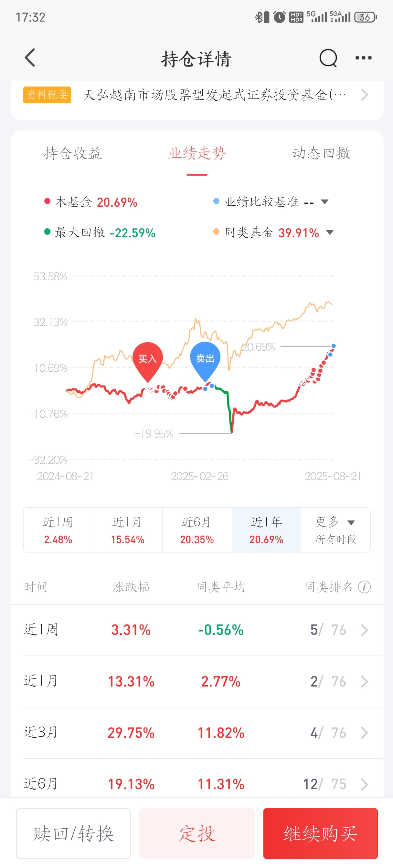This screenshot has width=393, height=868.
Task: Select the 近6月 period option
Action: coord(197,530)
